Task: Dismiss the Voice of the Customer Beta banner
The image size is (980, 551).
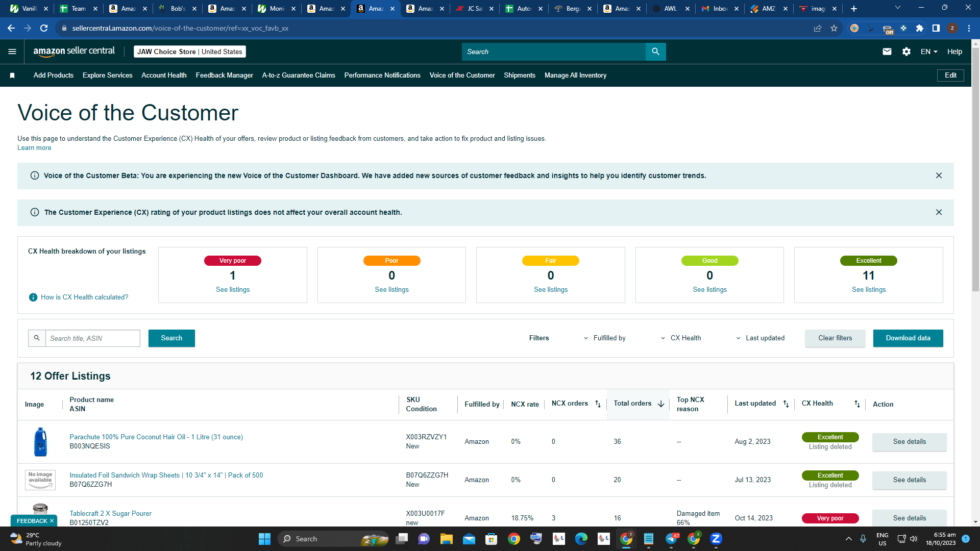Action: (x=939, y=176)
